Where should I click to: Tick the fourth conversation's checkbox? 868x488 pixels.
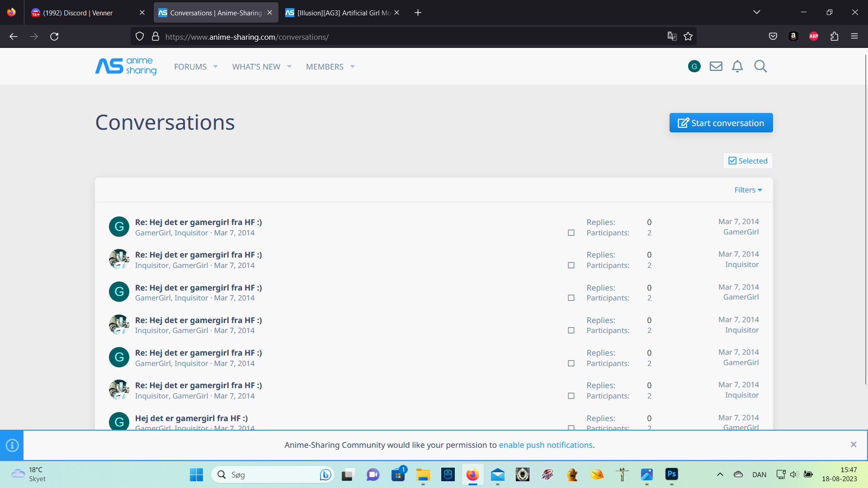pyautogui.click(x=571, y=330)
